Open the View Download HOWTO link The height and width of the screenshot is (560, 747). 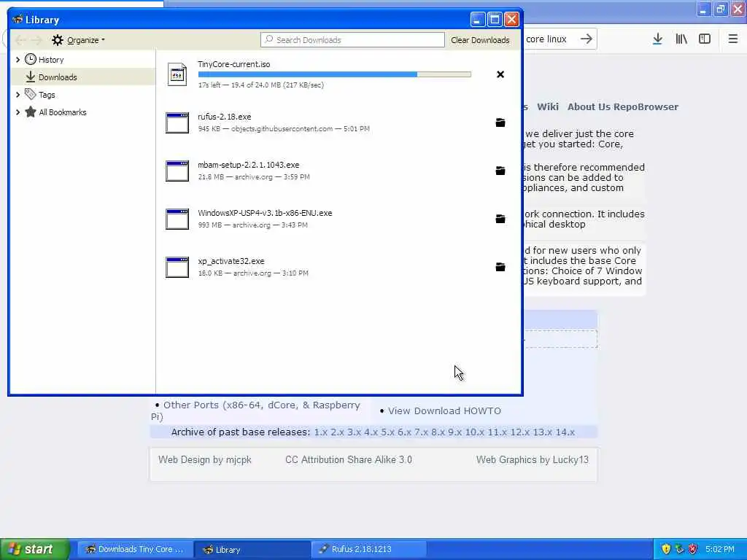(444, 411)
